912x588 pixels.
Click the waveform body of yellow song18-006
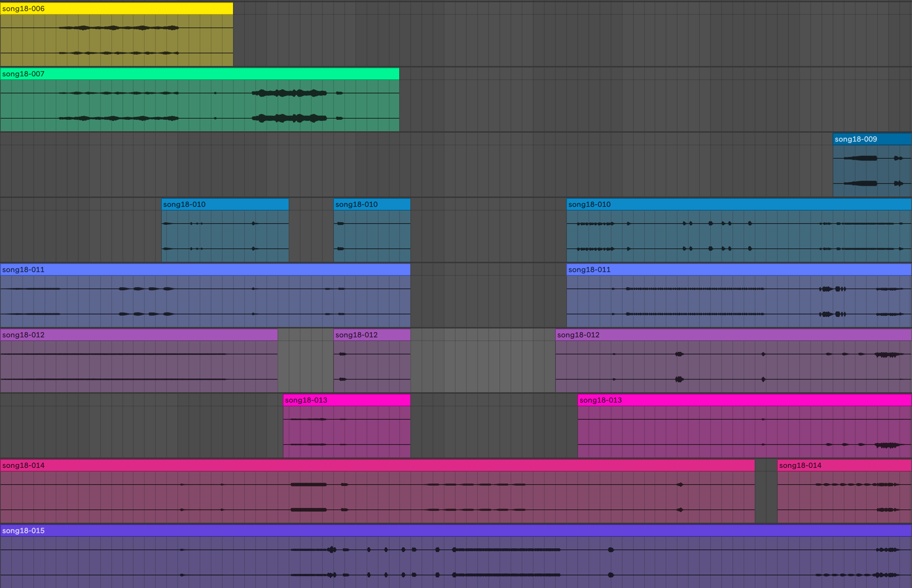coord(117,40)
